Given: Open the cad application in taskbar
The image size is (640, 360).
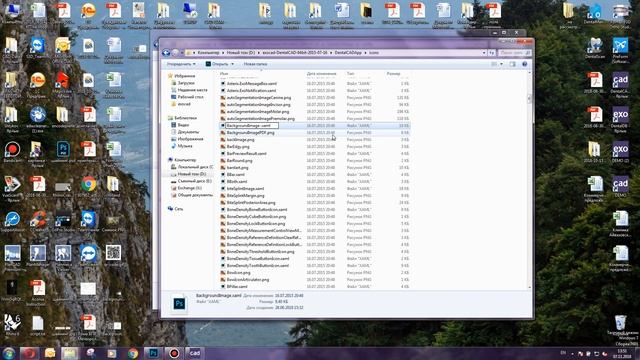Looking at the screenshot, I should pos(195,353).
